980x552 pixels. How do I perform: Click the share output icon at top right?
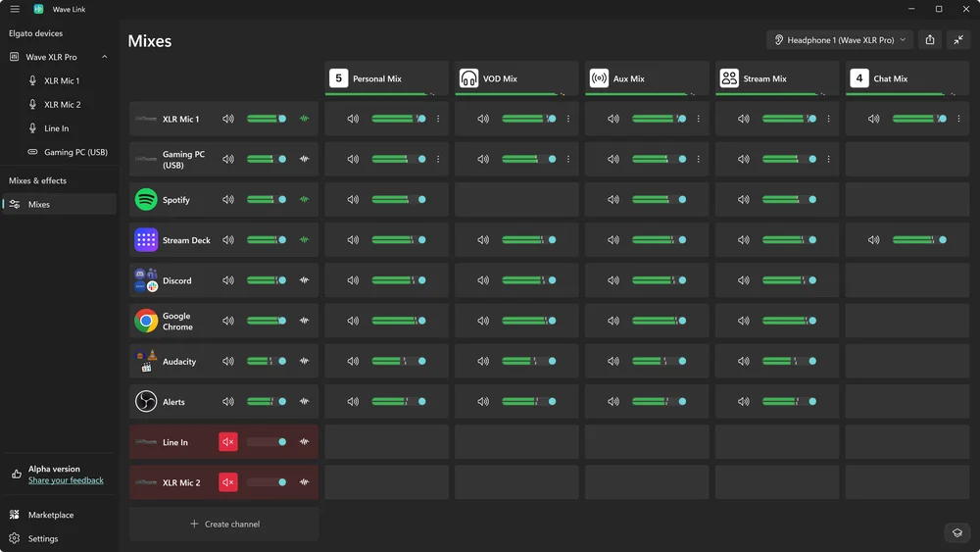[x=930, y=40]
